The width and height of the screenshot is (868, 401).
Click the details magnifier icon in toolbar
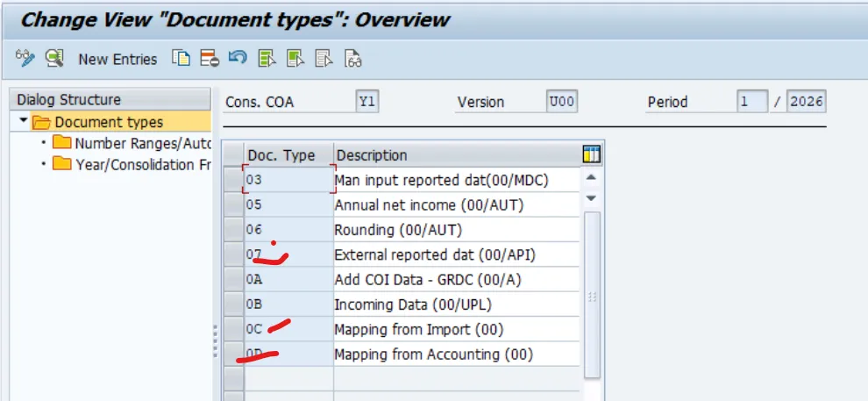coord(55,59)
